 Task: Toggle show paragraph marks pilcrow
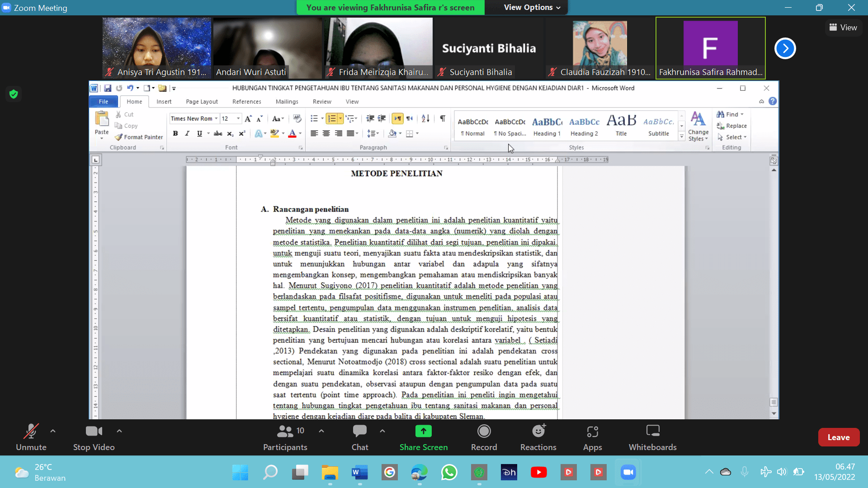click(443, 118)
